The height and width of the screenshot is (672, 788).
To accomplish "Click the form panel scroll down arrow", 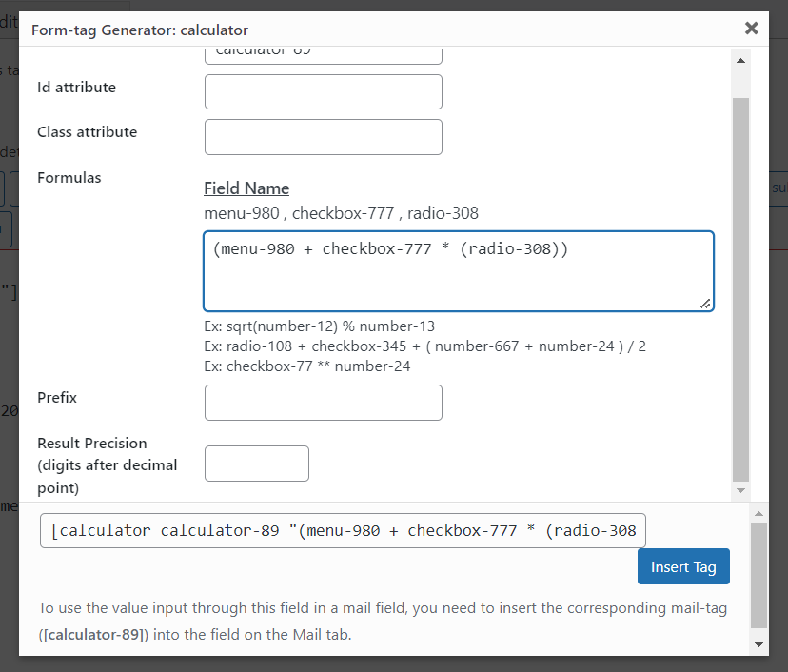I will click(740, 490).
